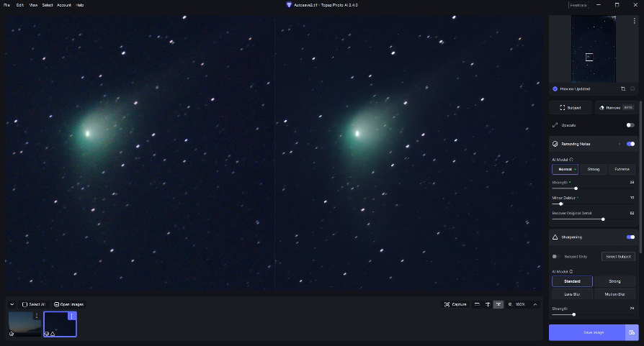Click the AI Model info icon under Sharpening

[x=571, y=271]
